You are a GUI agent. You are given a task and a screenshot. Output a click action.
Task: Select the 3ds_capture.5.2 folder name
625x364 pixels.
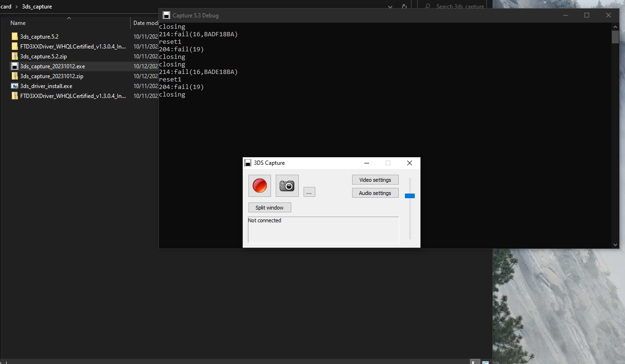(39, 37)
